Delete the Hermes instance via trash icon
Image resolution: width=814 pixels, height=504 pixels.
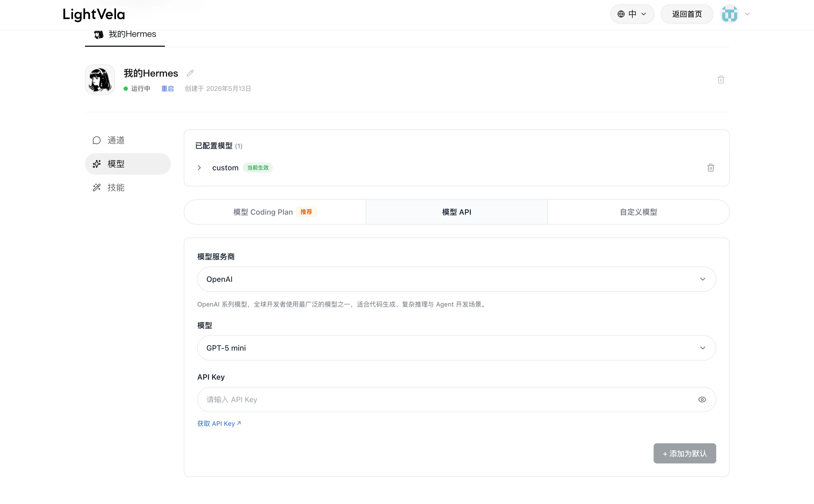click(721, 80)
